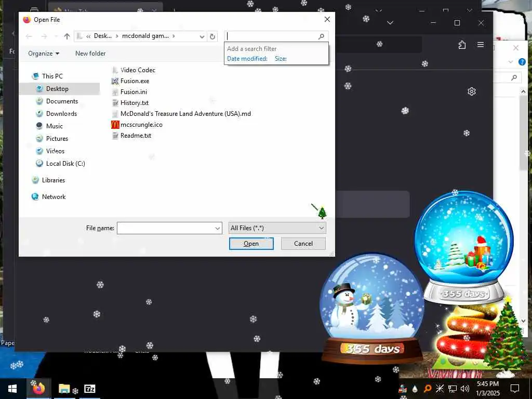Screen dimensions: 532x399
Task: Click the File name input field
Action: pyautogui.click(x=166, y=228)
